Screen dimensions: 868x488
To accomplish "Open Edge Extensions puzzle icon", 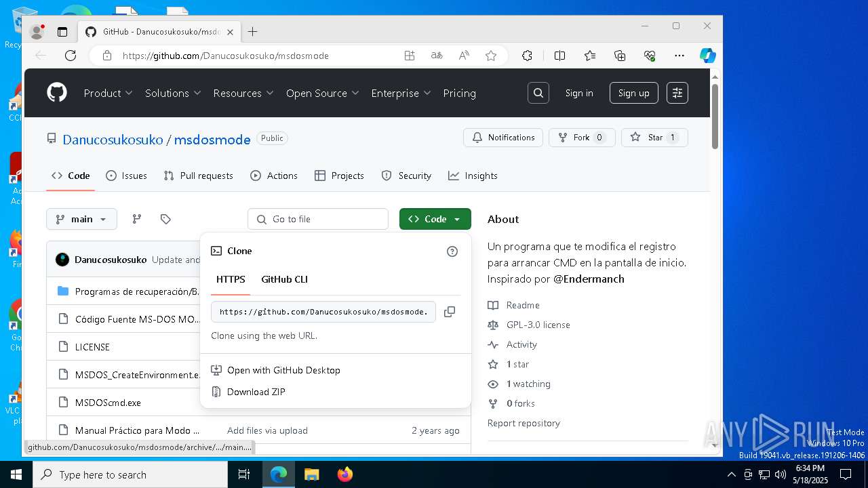I will (x=527, y=56).
